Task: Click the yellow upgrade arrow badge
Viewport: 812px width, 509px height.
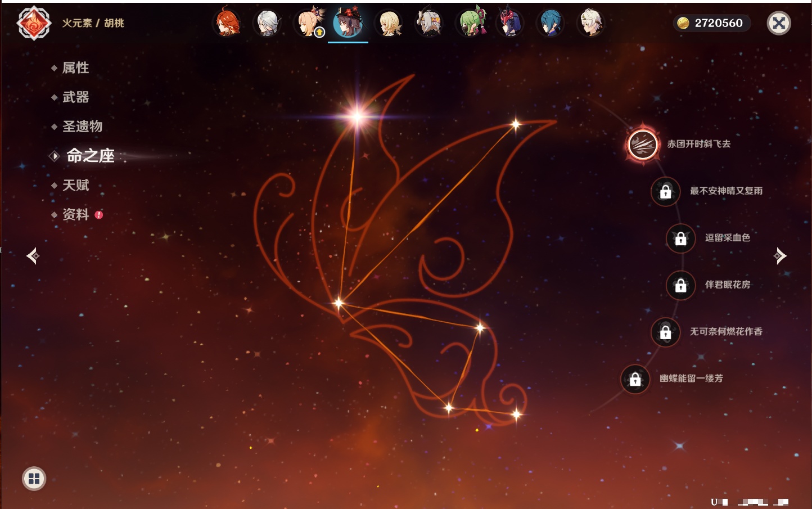Action: point(319,33)
